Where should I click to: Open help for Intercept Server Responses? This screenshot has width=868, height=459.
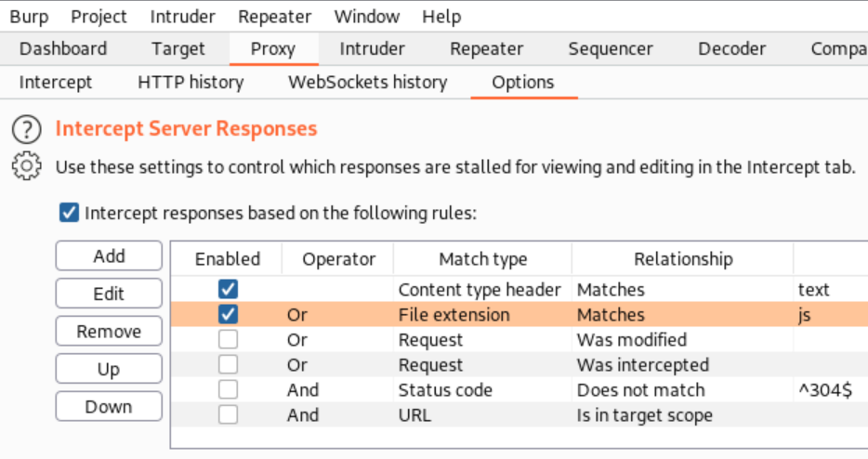27,129
